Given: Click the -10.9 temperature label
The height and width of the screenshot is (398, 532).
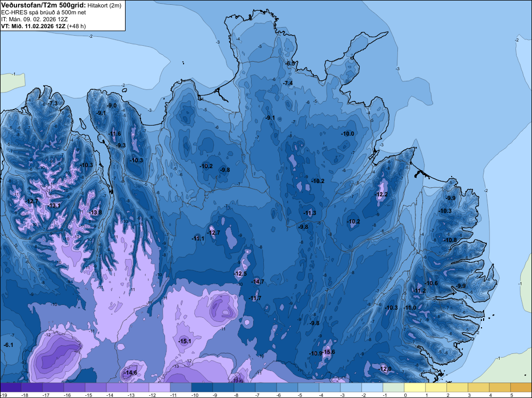Looking at the screenshot, I should pos(315,353).
